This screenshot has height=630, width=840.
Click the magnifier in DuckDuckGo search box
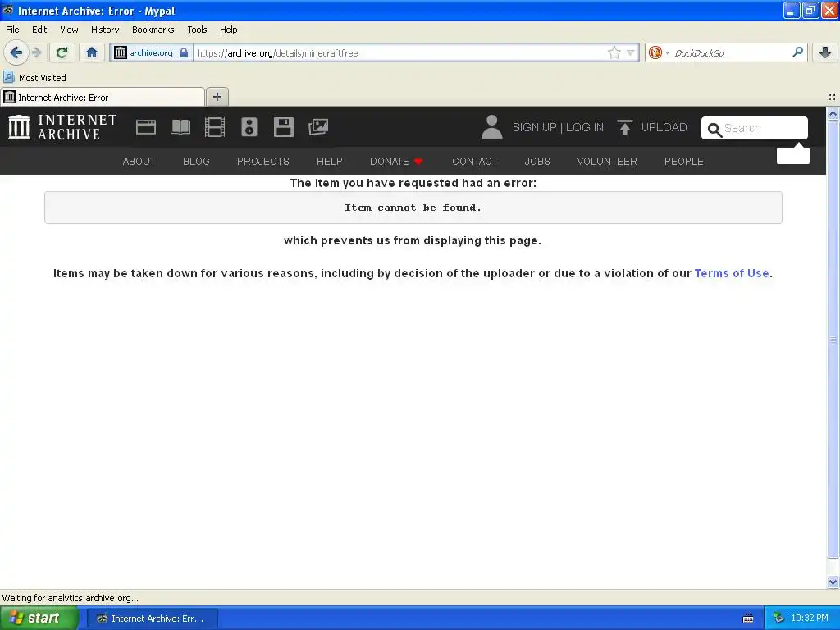click(797, 52)
